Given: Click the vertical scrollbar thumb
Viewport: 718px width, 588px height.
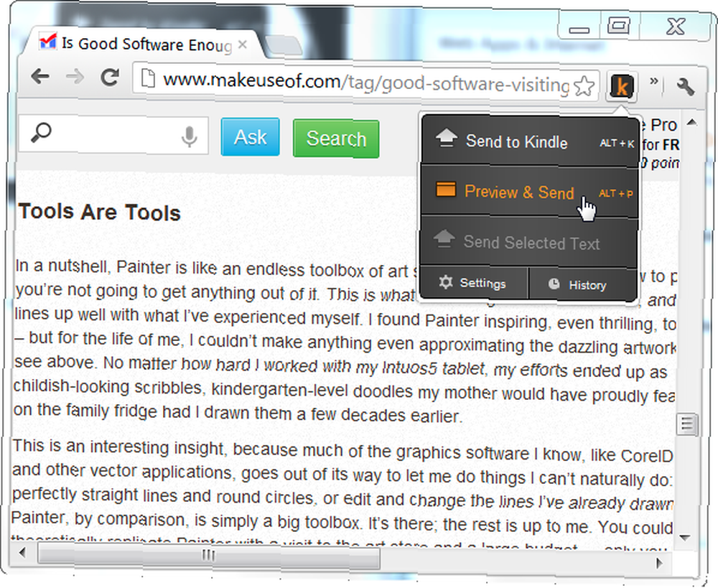Looking at the screenshot, I should point(687,424).
